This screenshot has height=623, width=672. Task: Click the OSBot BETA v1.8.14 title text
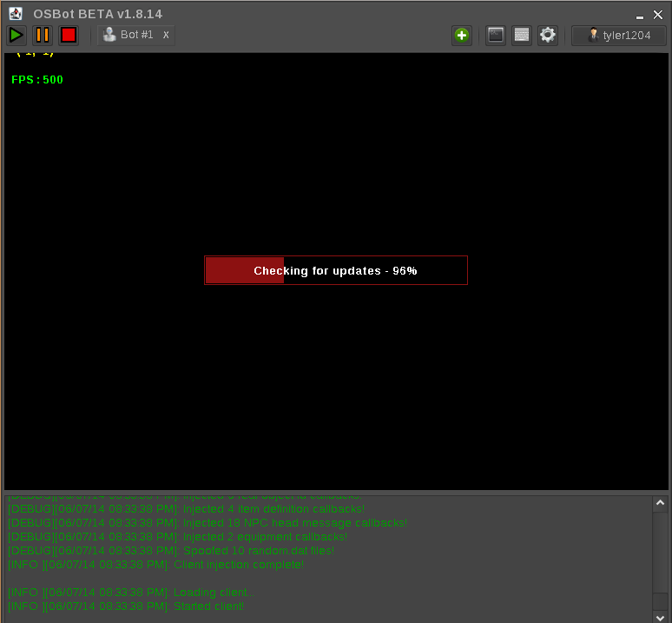tap(98, 14)
